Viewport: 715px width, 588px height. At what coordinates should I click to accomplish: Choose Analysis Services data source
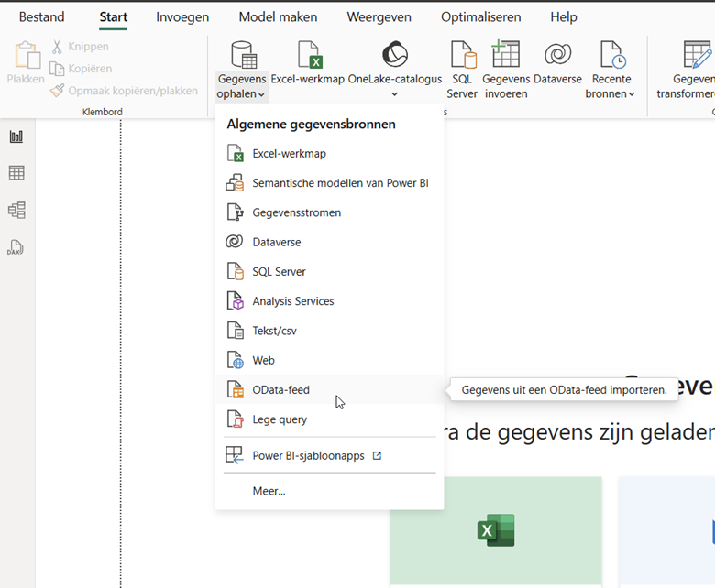(329, 301)
